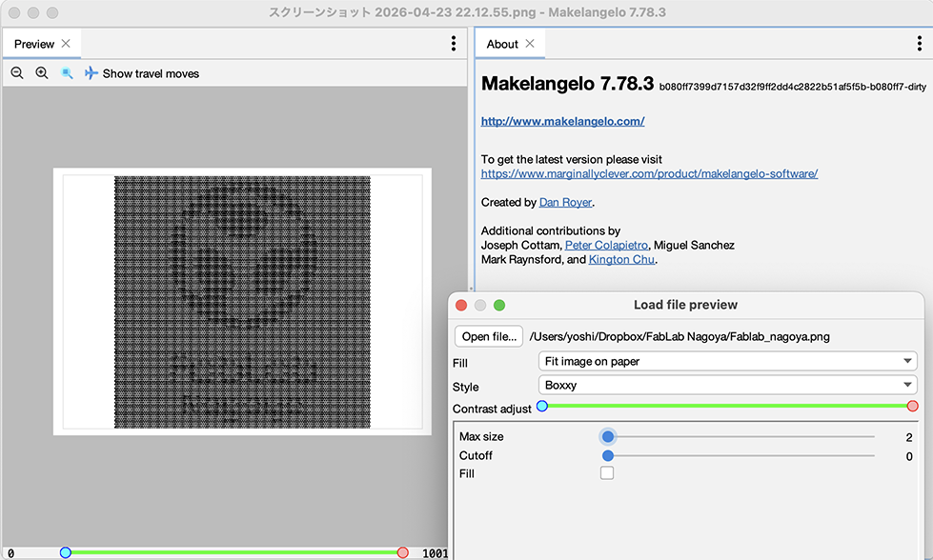This screenshot has width=933, height=560.
Task: Maximize the Load file preview window
Action: 499,305
